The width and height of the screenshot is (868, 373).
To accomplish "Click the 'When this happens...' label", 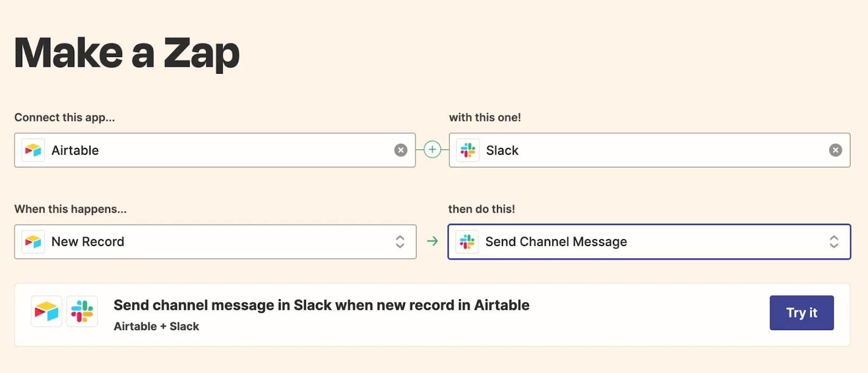I will coord(71,209).
